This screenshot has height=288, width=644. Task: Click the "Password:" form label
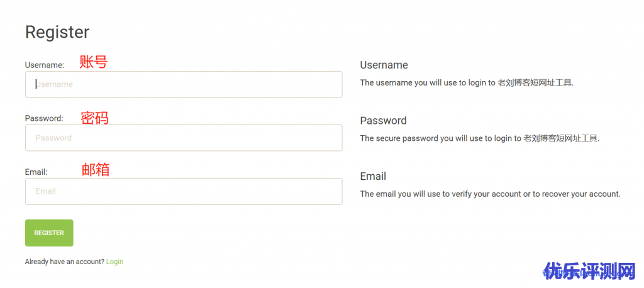tap(44, 118)
